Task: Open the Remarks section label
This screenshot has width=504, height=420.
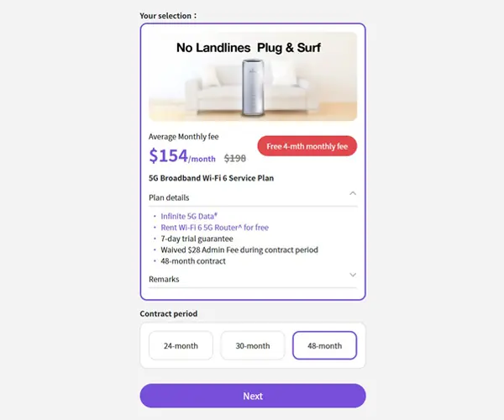Action: (x=164, y=279)
